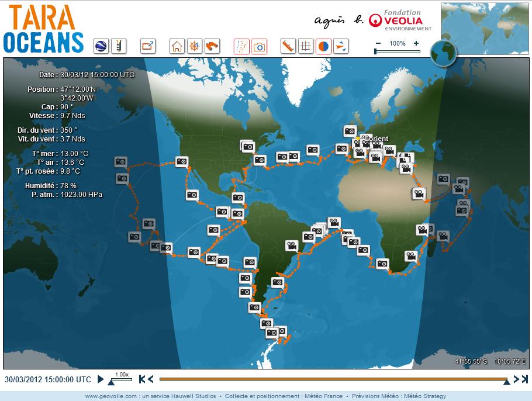Click the zoom level slider bar
The image size is (532, 401).
click(x=398, y=51)
